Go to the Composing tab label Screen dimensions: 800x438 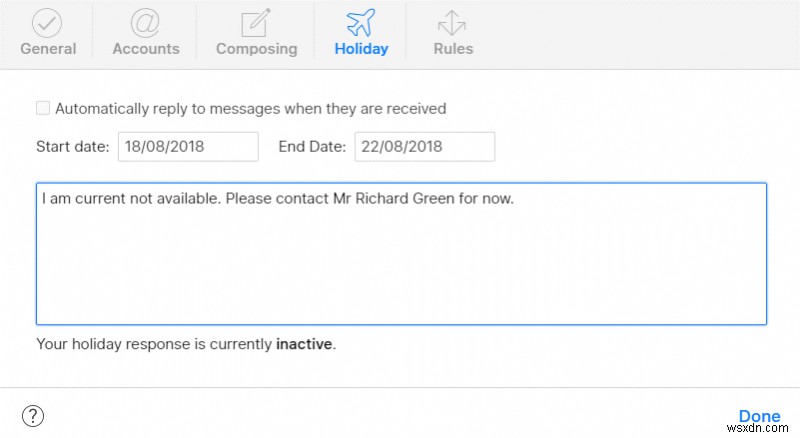pyautogui.click(x=257, y=48)
